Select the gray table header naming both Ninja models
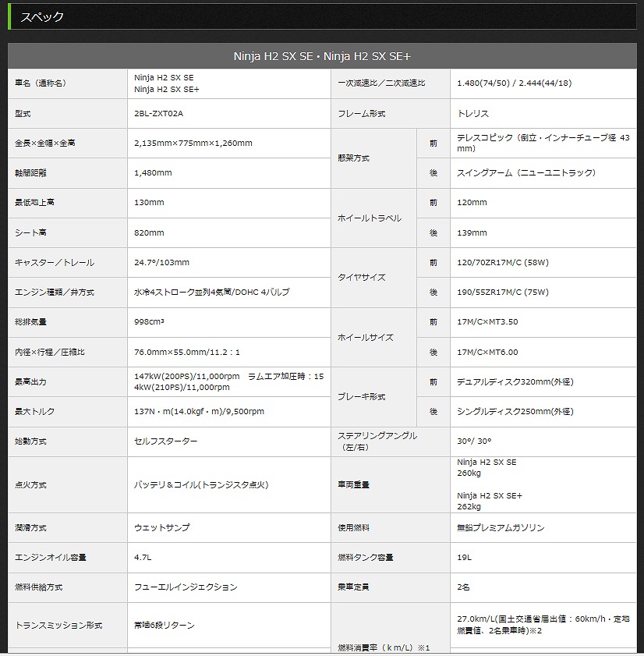 322,56
